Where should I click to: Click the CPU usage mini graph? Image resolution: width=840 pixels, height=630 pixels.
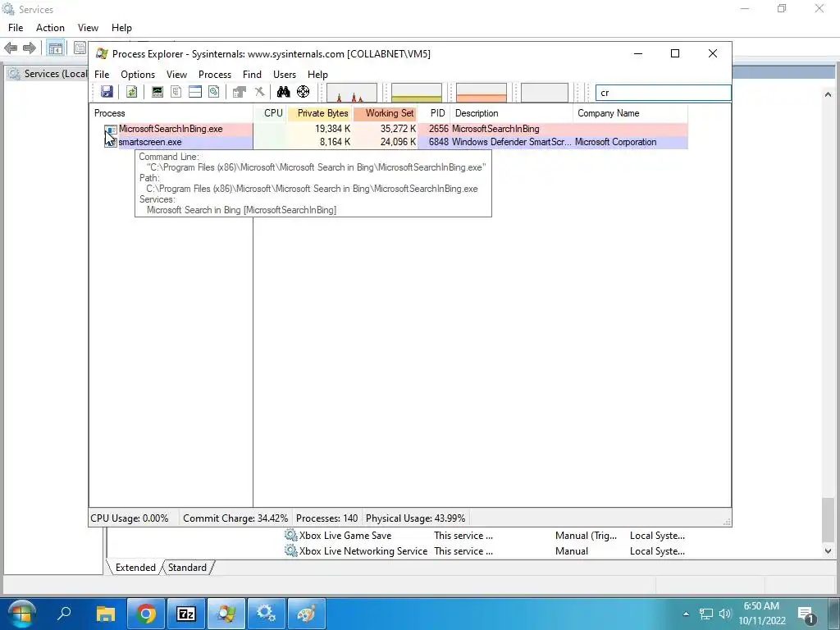[x=352, y=92]
